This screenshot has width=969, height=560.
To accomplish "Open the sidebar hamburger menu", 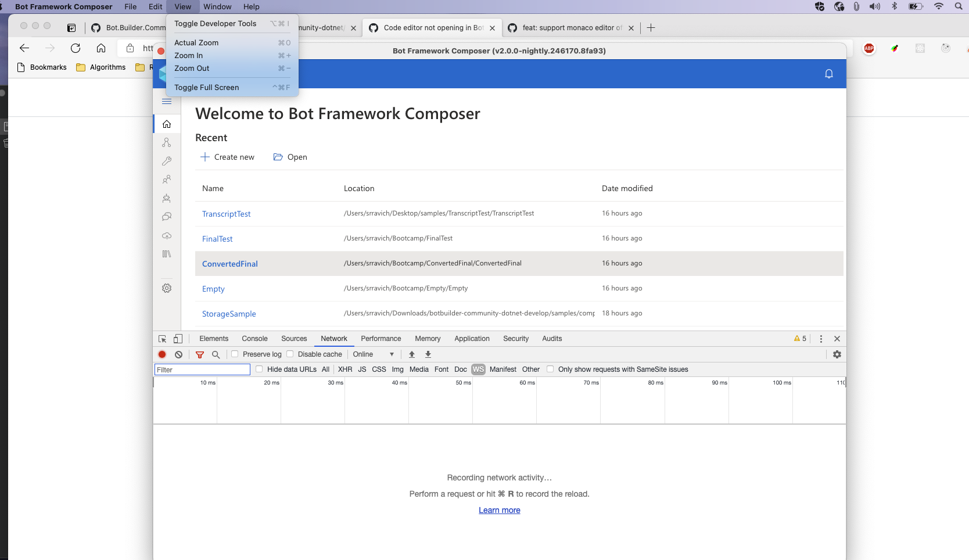I will point(167,101).
